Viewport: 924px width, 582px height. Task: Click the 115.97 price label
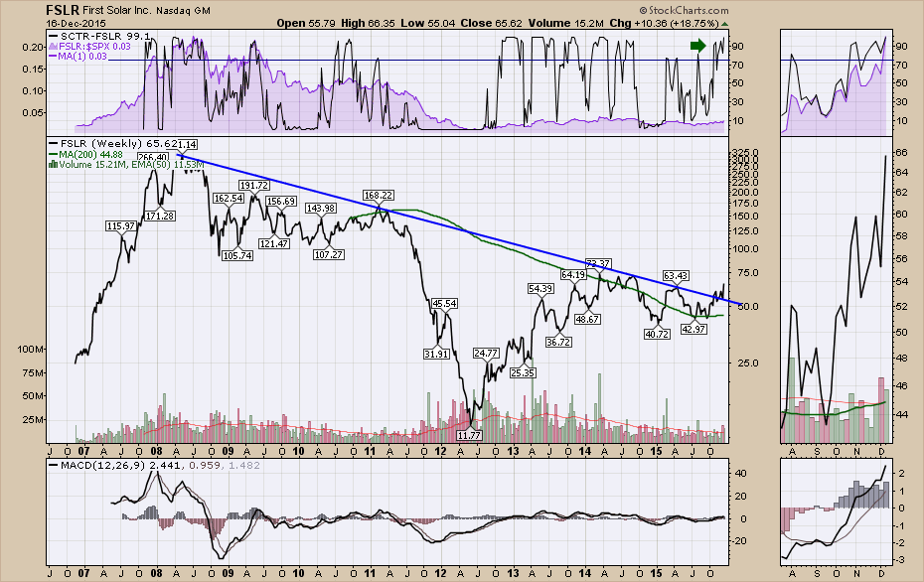point(121,226)
